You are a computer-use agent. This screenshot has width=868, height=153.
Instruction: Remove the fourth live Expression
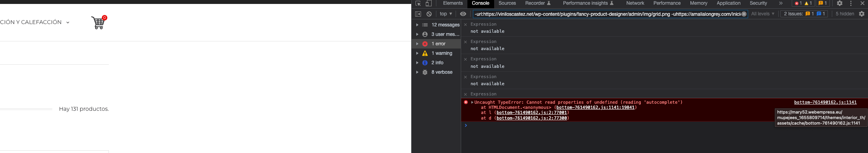(x=465, y=77)
